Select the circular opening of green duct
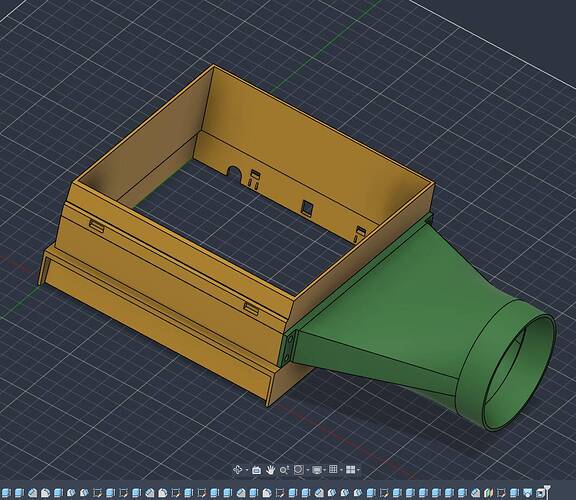The height and width of the screenshot is (500, 576). [519, 372]
